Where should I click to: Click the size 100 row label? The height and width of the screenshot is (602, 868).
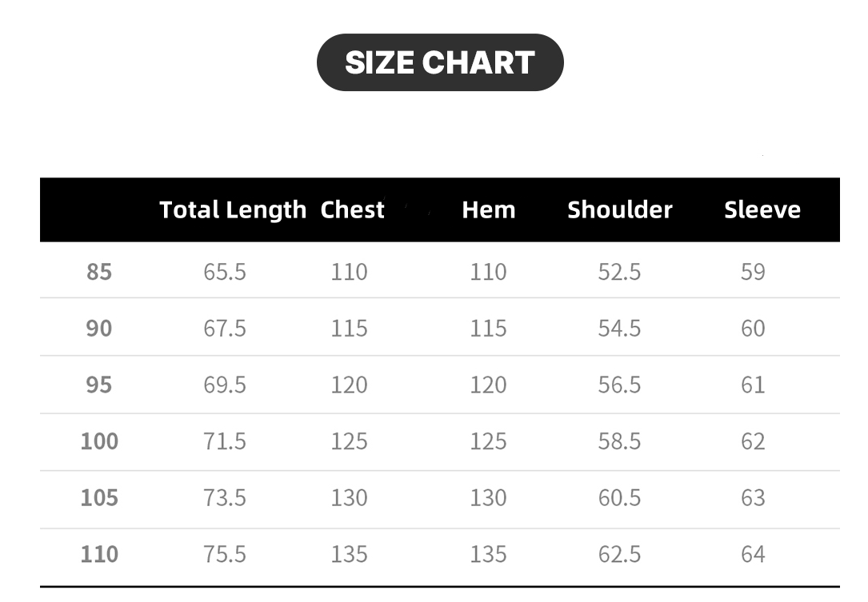coord(100,441)
